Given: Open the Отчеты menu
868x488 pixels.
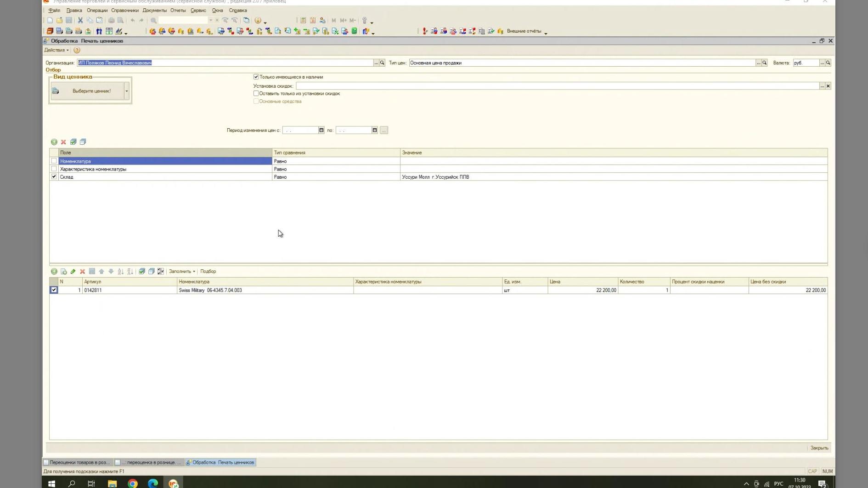Looking at the screenshot, I should click(x=178, y=10).
